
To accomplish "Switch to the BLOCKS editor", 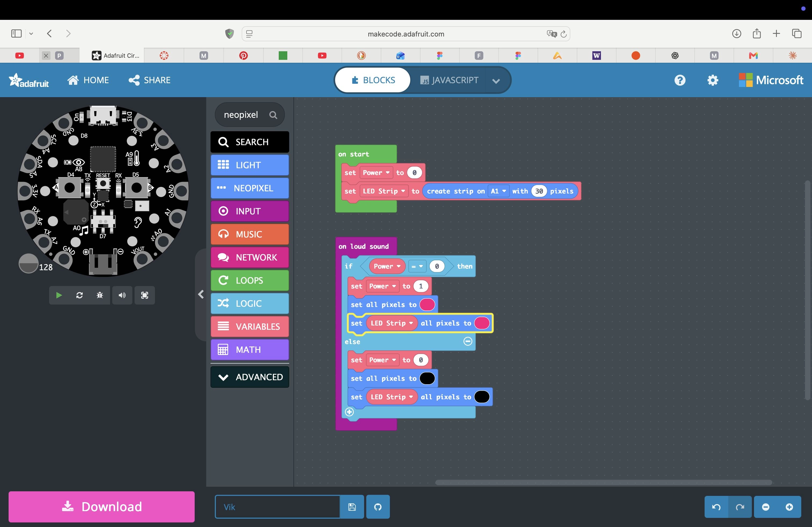I will tap(373, 80).
